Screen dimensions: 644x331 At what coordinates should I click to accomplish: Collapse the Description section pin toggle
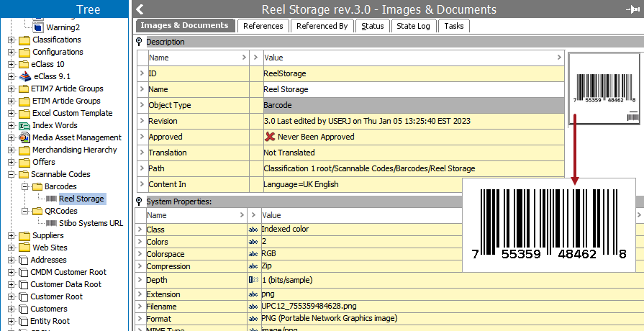(x=140, y=42)
